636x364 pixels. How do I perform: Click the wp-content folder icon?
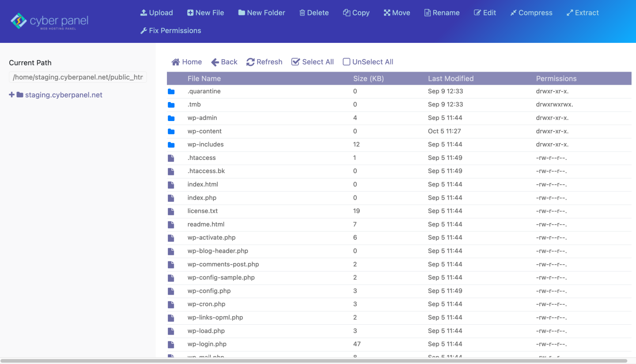171,131
